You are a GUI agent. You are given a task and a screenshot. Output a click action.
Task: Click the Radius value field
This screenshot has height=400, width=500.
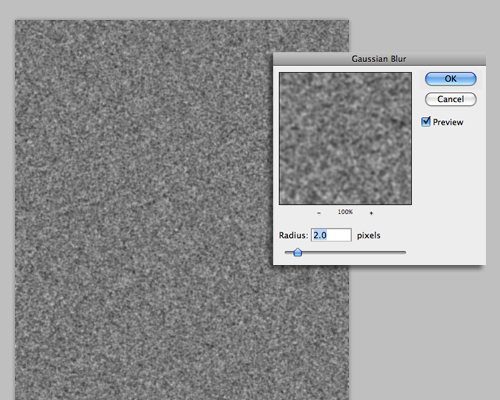point(331,235)
